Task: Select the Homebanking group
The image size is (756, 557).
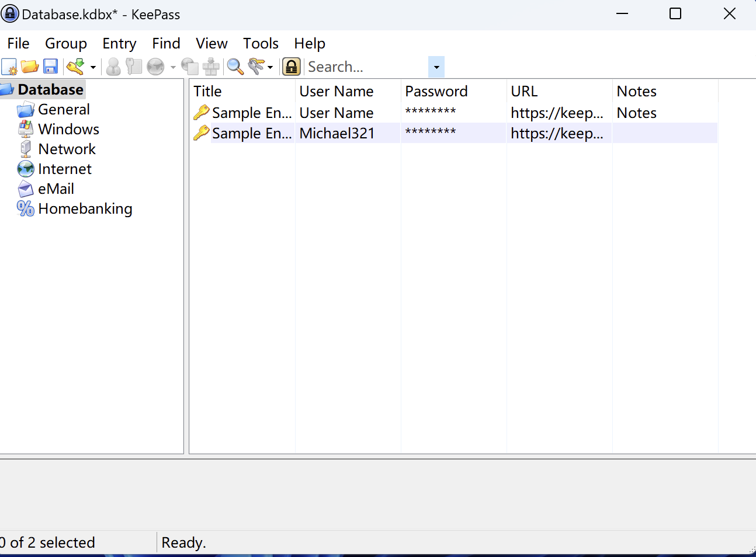Action: [85, 208]
